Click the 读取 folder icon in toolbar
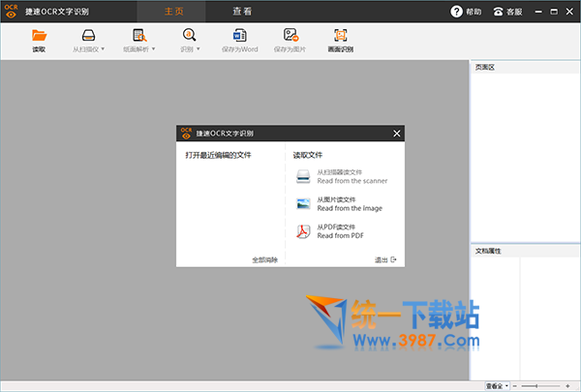Screen dimensions: 581x392 click(39, 36)
